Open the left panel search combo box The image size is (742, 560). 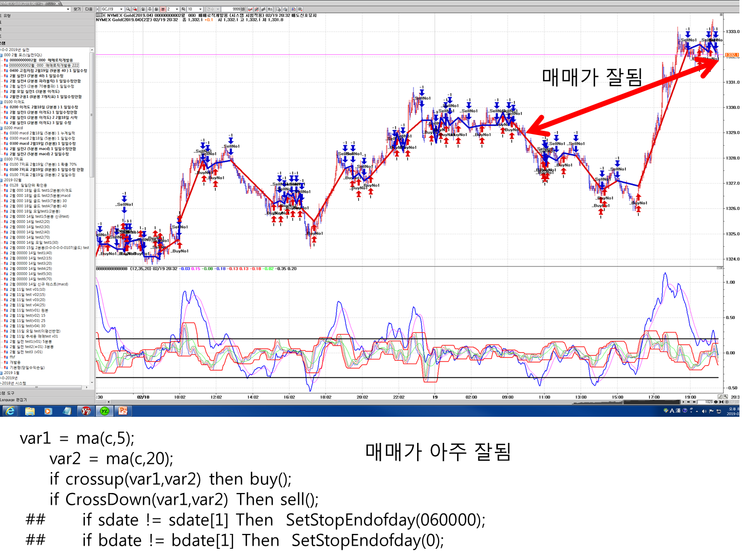35,9
